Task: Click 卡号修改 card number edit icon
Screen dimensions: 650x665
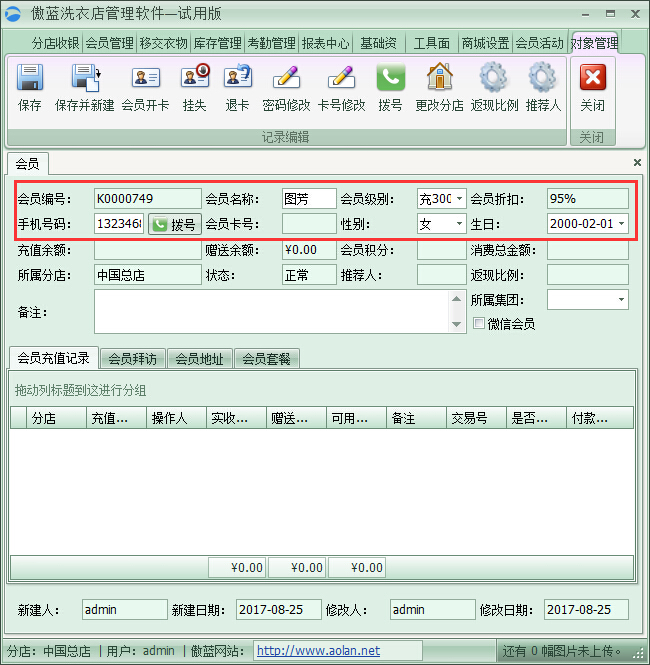Action: pyautogui.click(x=341, y=79)
